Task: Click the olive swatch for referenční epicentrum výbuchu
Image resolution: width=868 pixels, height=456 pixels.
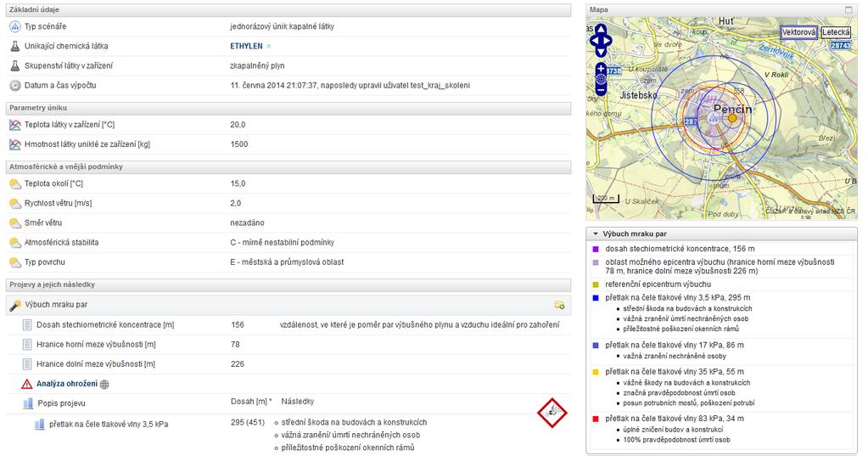Action: pos(596,284)
